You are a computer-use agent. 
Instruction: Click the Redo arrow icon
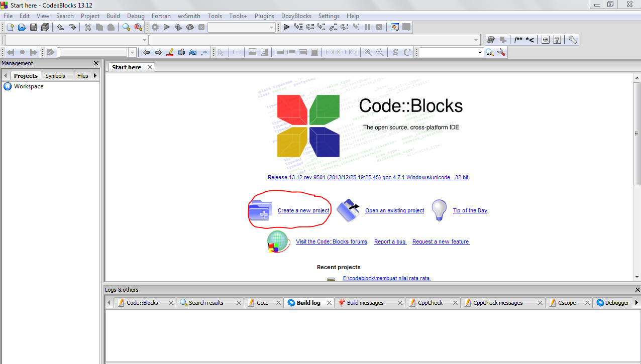[72, 27]
